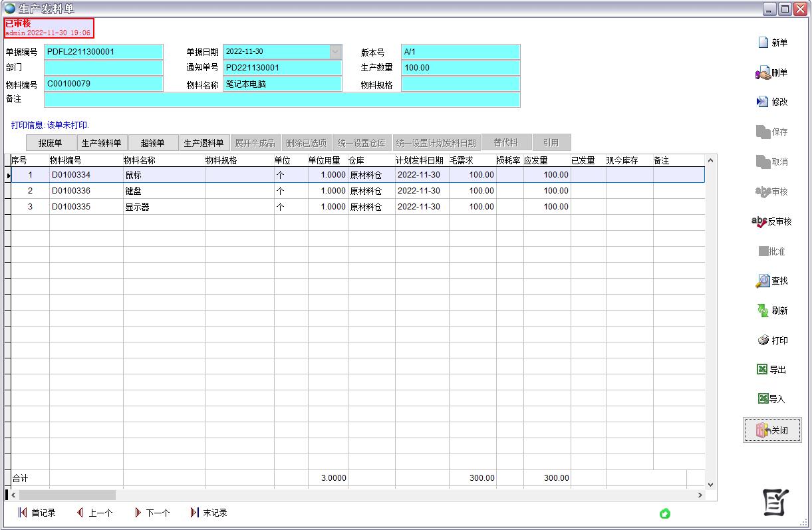
Task: Go to 末记录 (last record)
Action: click(x=209, y=513)
